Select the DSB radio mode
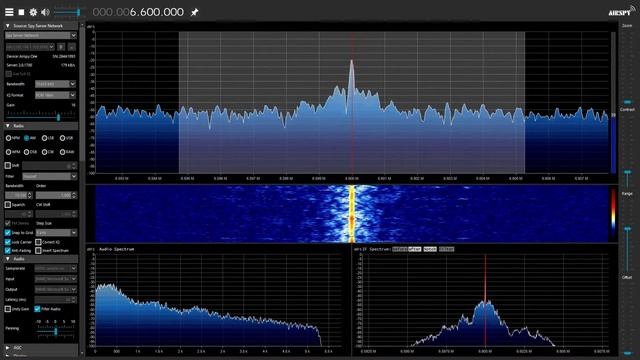Image resolution: width=640 pixels, height=360 pixels. click(27, 152)
